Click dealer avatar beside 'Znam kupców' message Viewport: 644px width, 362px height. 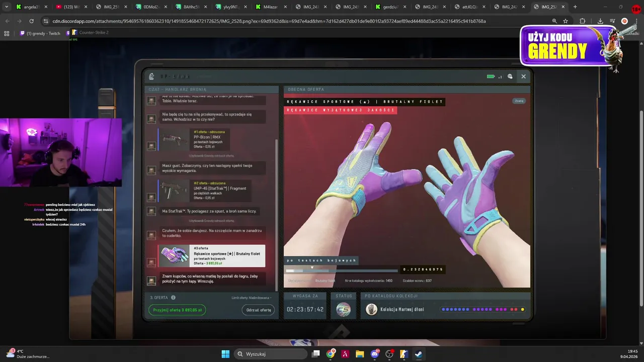151,281
